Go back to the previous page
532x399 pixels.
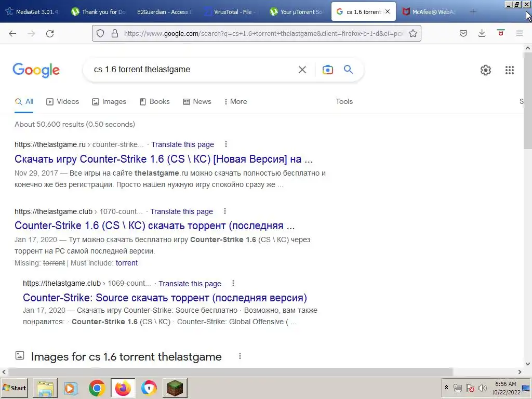(x=12, y=33)
